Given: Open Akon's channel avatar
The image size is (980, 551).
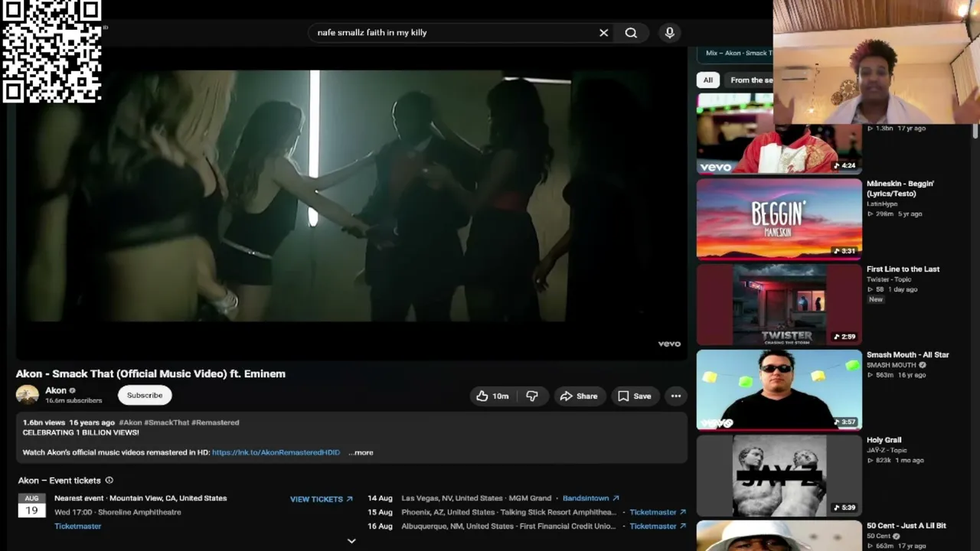Looking at the screenshot, I should 28,395.
